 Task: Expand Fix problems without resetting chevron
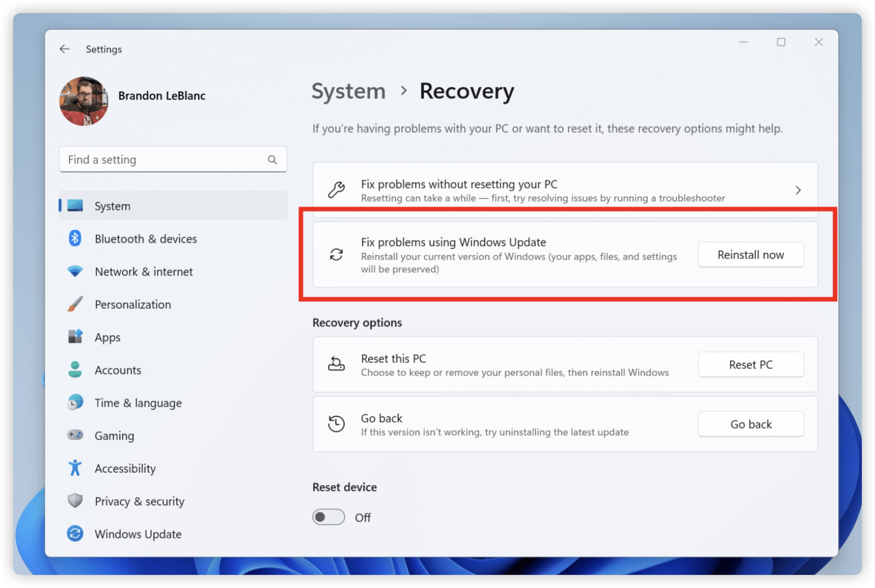pos(799,191)
